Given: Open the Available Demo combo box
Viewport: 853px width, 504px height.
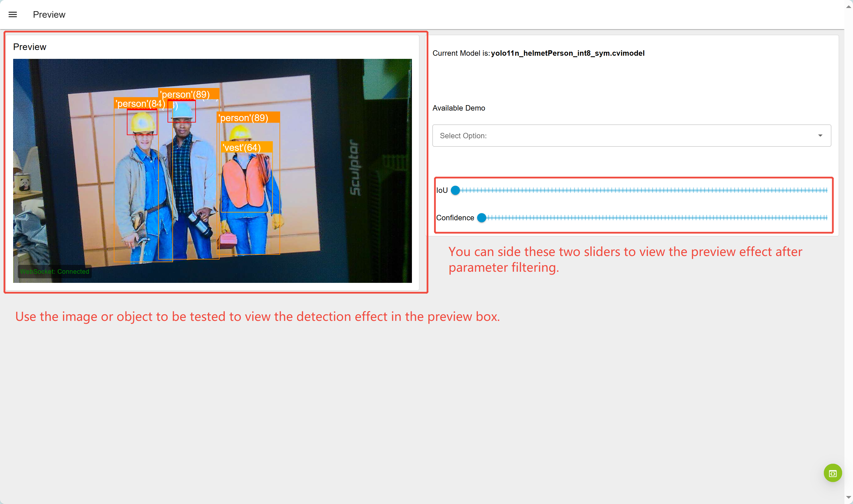Looking at the screenshot, I should (625, 135).
